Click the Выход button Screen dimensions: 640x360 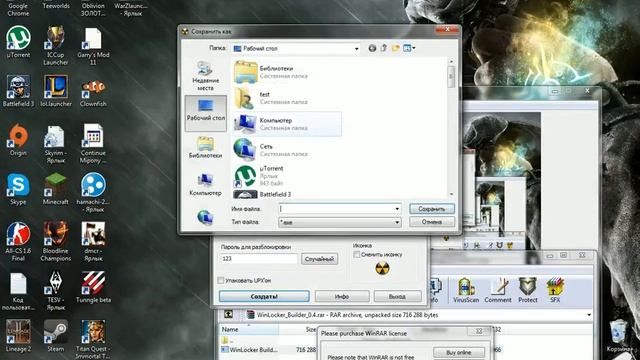click(397, 296)
